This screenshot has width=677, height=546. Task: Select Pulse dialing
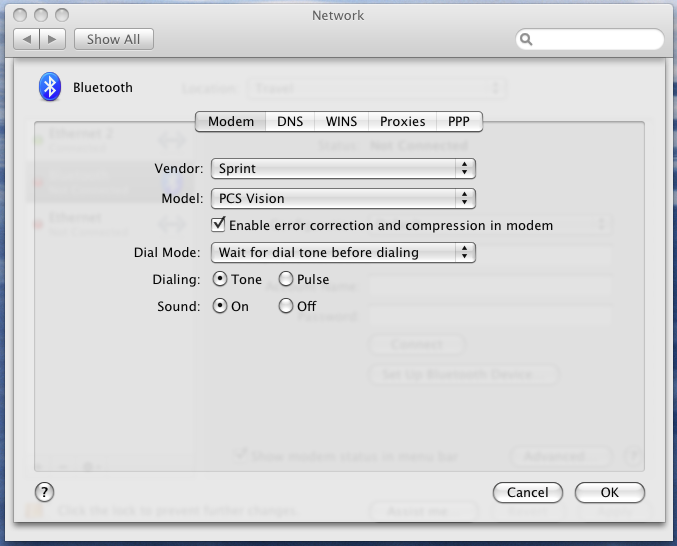coord(286,279)
